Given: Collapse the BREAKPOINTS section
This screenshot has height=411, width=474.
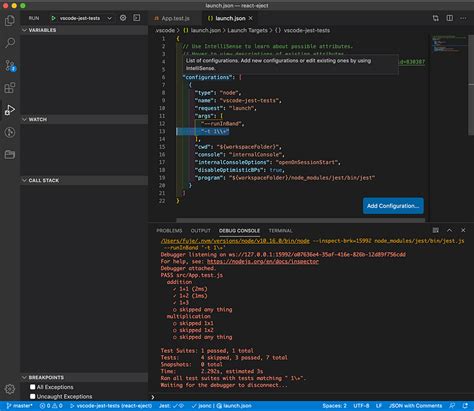Looking at the screenshot, I should pyautogui.click(x=85, y=377).
